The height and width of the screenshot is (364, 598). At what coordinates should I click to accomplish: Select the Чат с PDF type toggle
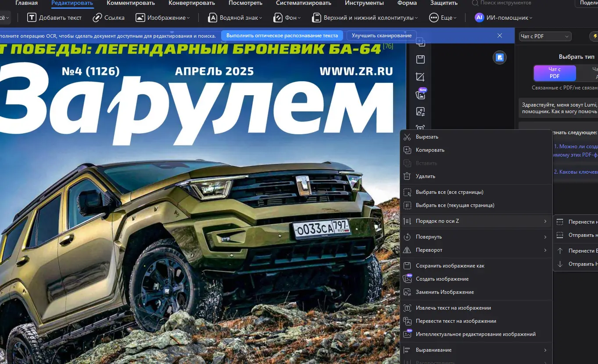pos(555,73)
